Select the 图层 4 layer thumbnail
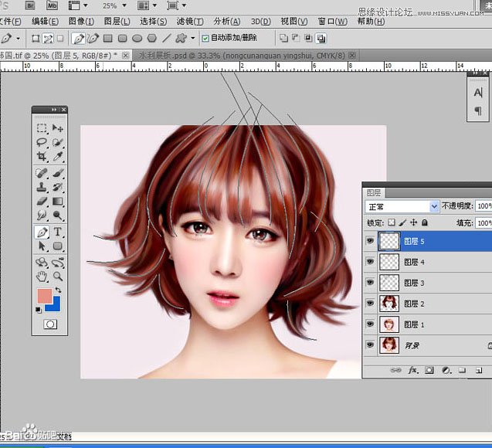Viewport: 492px width, 448px height. [389, 263]
